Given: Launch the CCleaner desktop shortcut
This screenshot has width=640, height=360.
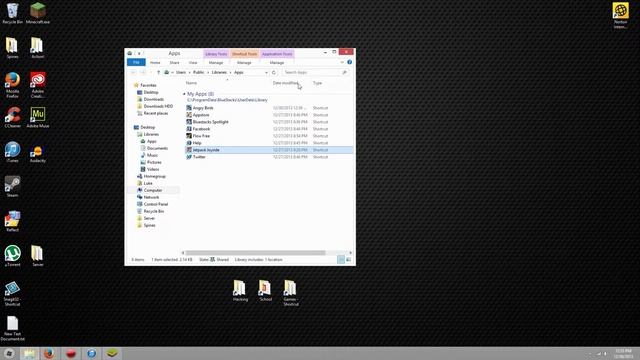Looking at the screenshot, I should point(12,117).
